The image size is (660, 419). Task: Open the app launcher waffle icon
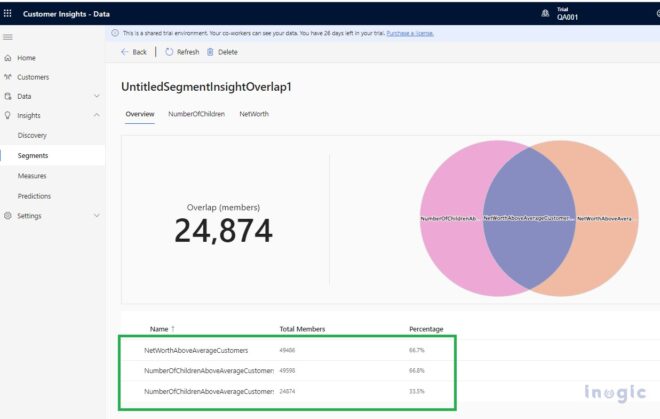pyautogui.click(x=8, y=13)
